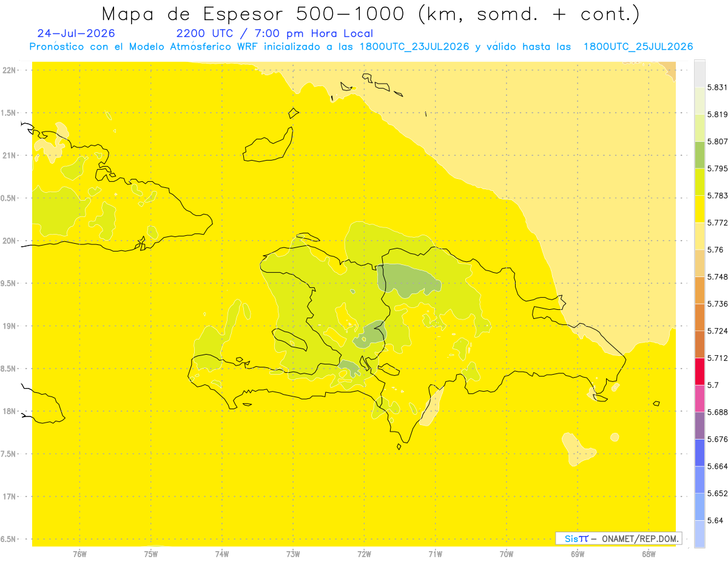Click the longitude label "70W"
This screenshot has width=728, height=562.
pyautogui.click(x=507, y=554)
